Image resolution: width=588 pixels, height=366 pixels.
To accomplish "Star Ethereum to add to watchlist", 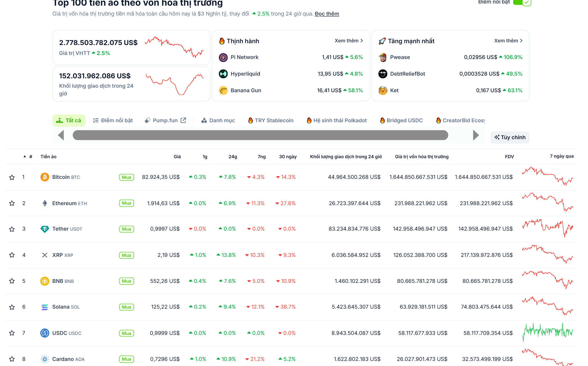I will [12, 203].
